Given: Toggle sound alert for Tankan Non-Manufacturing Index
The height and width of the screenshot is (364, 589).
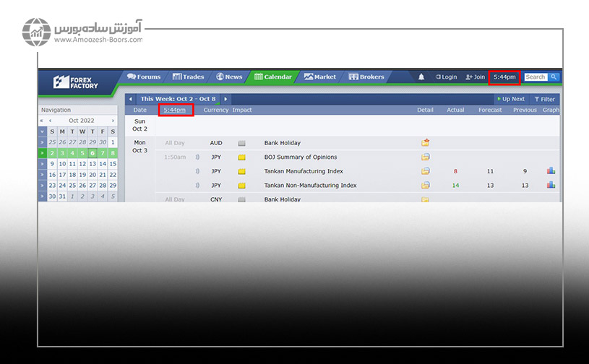Looking at the screenshot, I should tap(197, 186).
